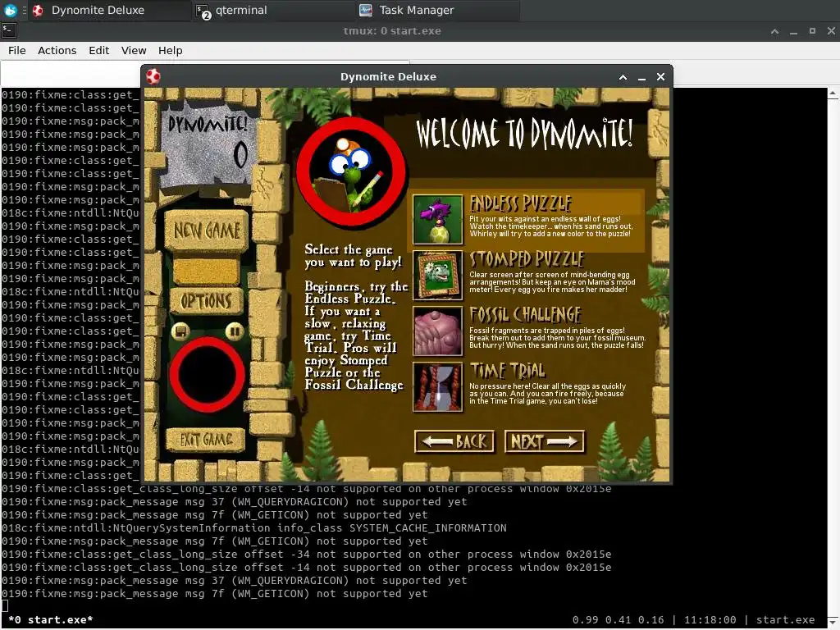The image size is (840, 630).
Task: Click the Exit Game button
Action: 206,440
